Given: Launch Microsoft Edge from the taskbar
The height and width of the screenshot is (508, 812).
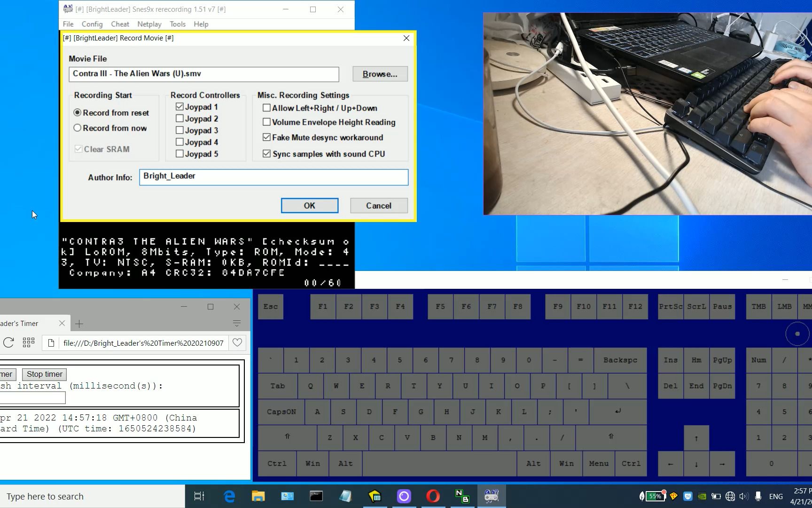Looking at the screenshot, I should pos(229,496).
